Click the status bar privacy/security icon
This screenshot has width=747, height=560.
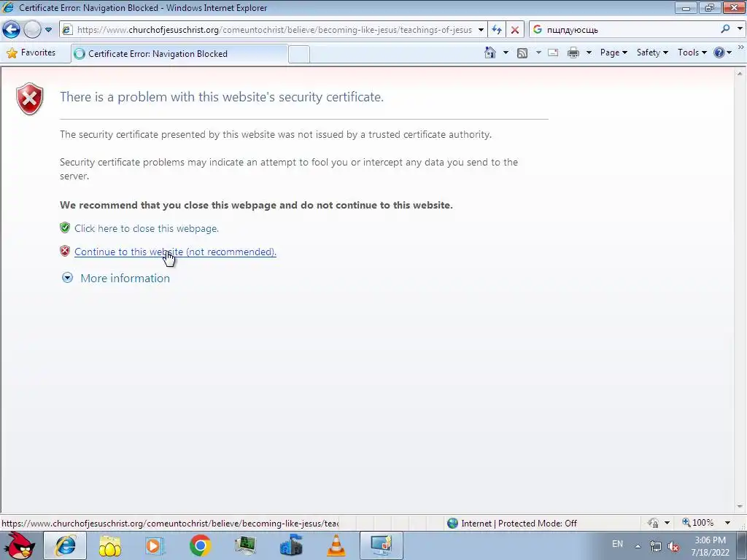(653, 523)
